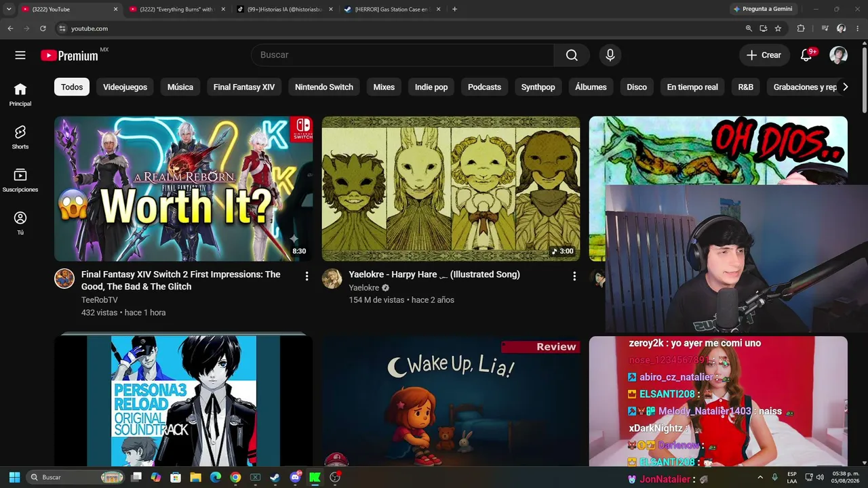Click the Yaelokre channel avatar
868x488 pixels.
pyautogui.click(x=332, y=279)
